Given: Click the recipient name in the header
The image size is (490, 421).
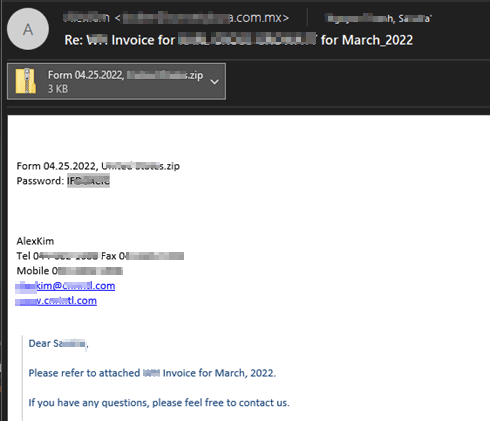Looking at the screenshot, I should (x=378, y=18).
